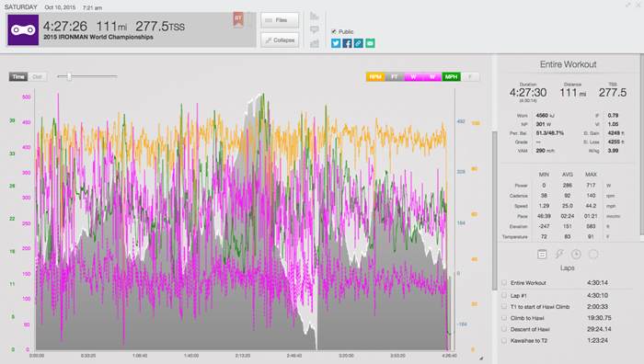Toggle the F temperature series
Viewport: 644px width, 364px height.
[470, 76]
